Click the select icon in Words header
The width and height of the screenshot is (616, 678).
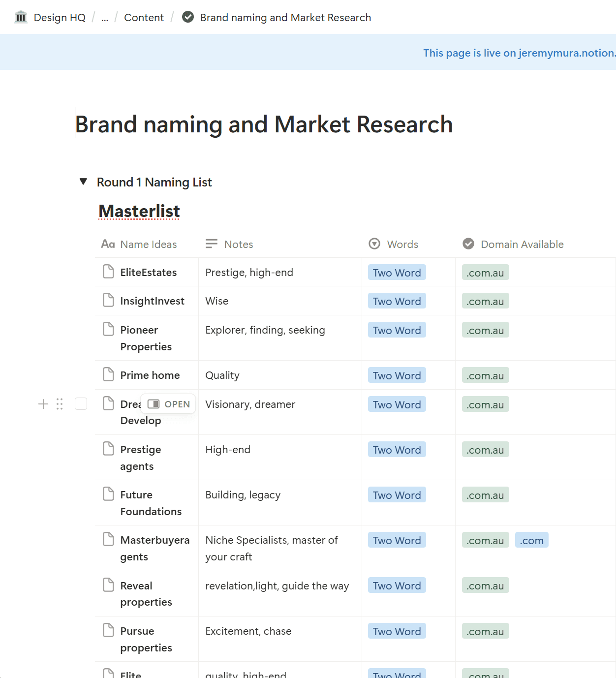click(x=374, y=244)
